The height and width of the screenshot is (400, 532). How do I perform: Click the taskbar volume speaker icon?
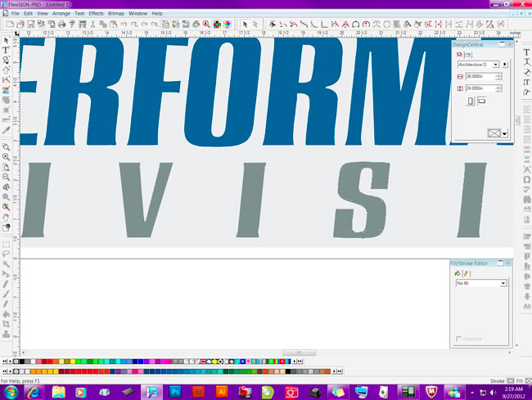tap(493, 393)
